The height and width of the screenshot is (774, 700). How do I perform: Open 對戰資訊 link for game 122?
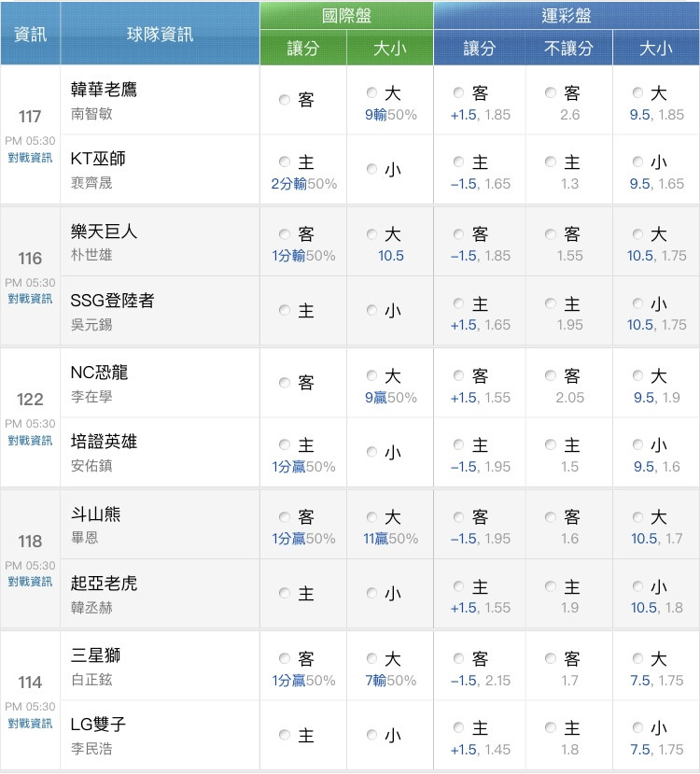(30, 441)
